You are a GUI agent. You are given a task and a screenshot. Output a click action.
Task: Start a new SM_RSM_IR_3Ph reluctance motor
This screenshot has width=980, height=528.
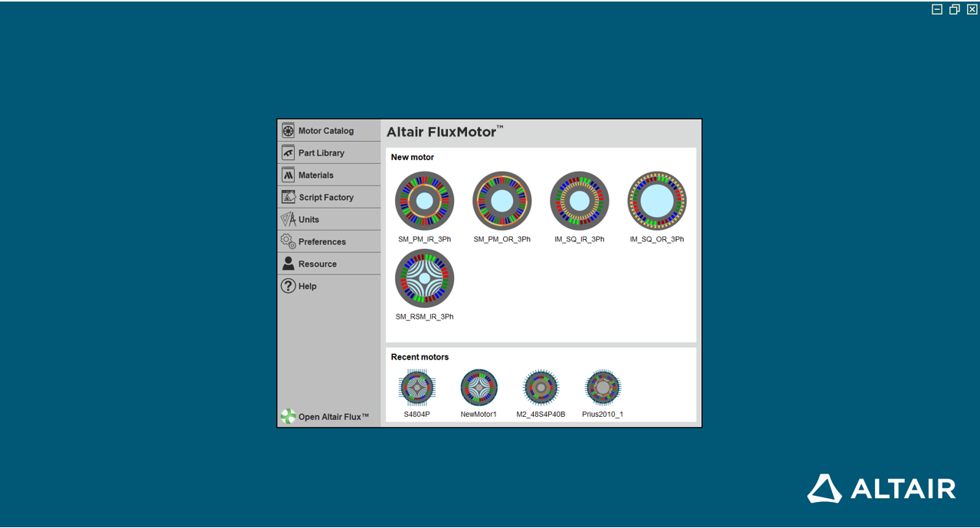pos(424,278)
